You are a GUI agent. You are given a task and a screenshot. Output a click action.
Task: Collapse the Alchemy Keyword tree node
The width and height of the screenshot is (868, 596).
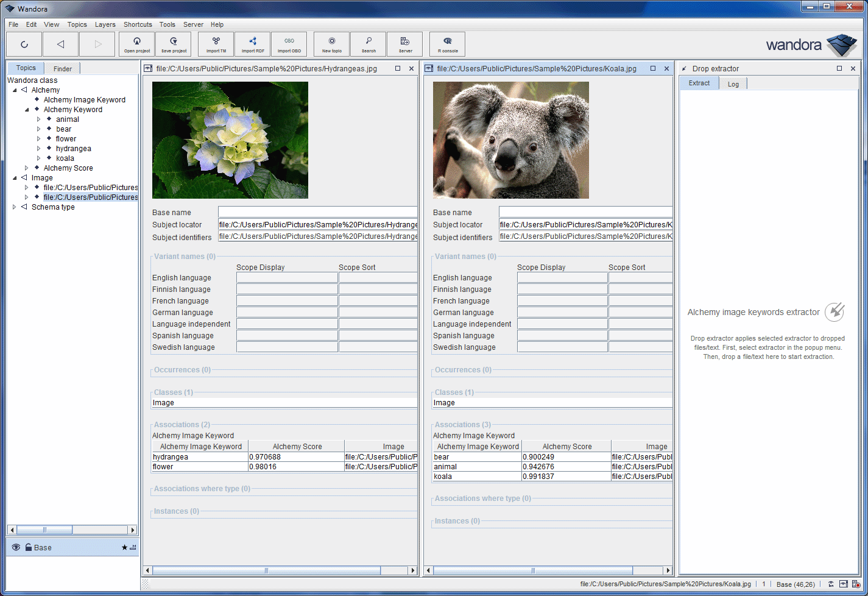pyautogui.click(x=27, y=110)
